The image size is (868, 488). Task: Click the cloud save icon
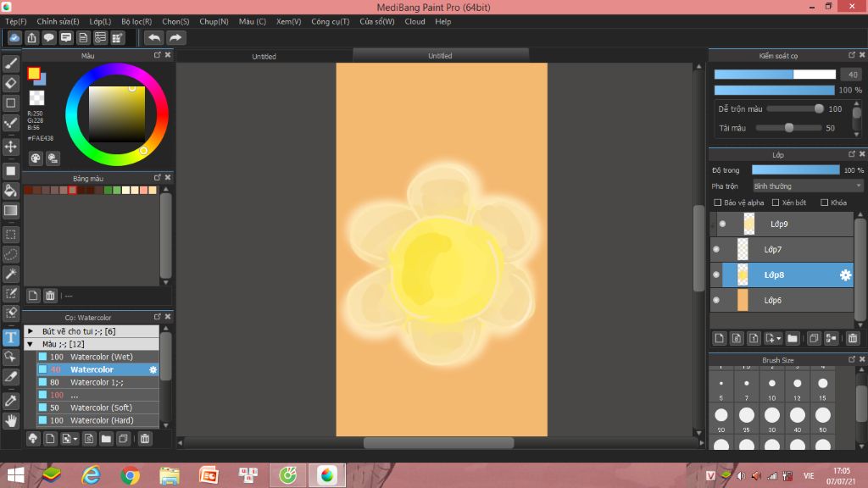[14, 37]
